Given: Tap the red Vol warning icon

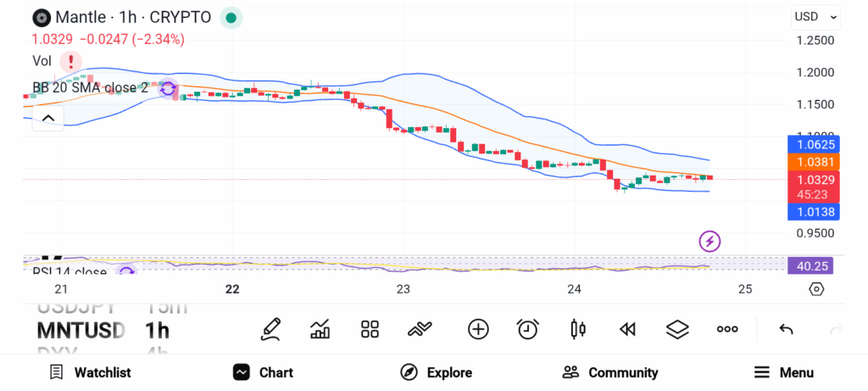Looking at the screenshot, I should click(x=70, y=61).
